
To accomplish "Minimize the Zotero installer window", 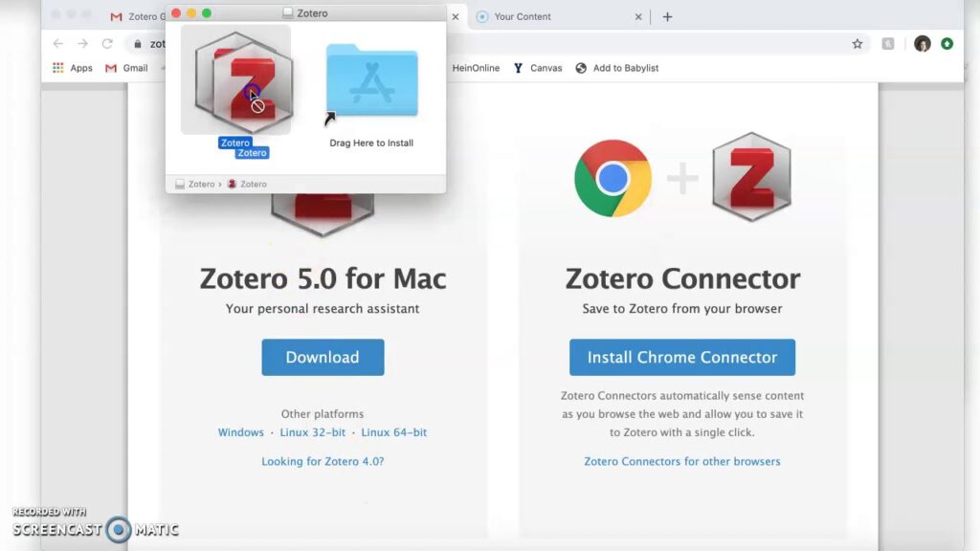I will [x=191, y=13].
